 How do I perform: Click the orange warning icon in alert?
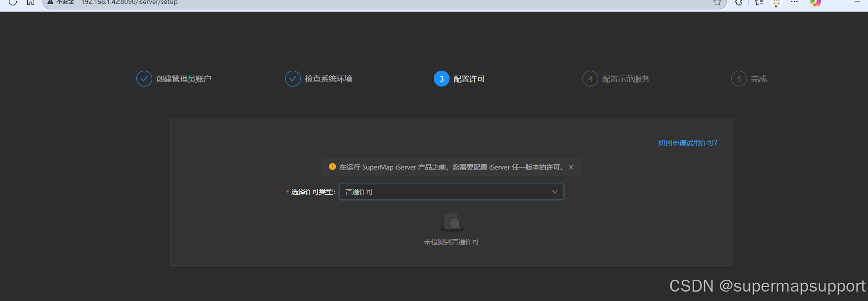tap(332, 167)
